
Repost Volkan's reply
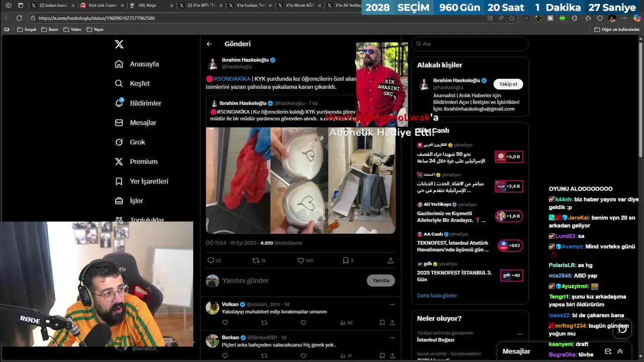[x=264, y=323]
